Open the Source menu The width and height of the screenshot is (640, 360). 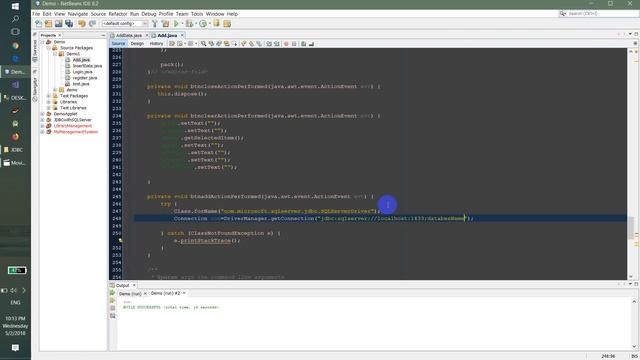[98, 14]
